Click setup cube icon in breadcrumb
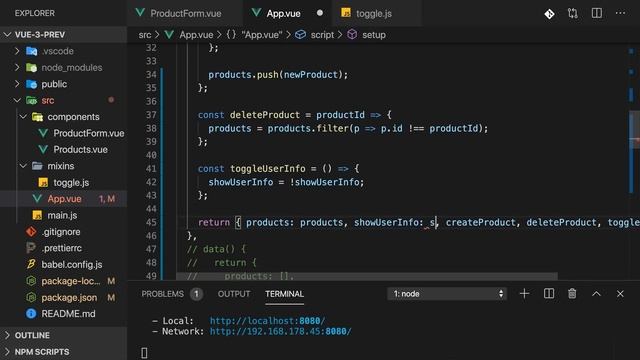This screenshot has height=360, width=640. click(x=352, y=35)
